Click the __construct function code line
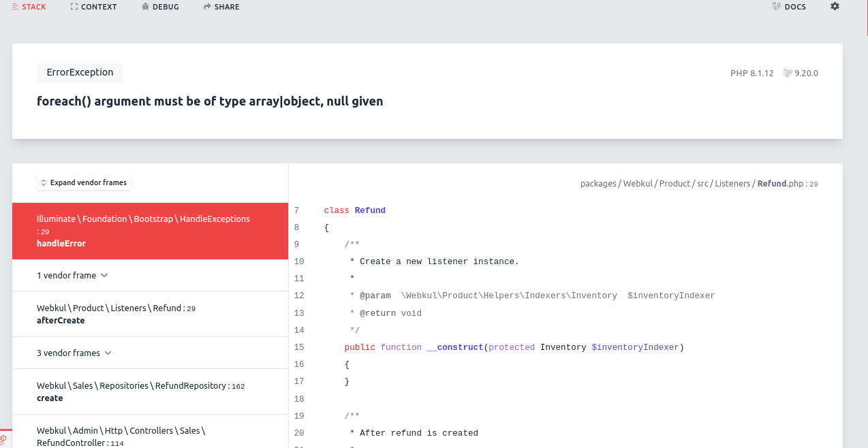The height and width of the screenshot is (448, 868). (514, 347)
